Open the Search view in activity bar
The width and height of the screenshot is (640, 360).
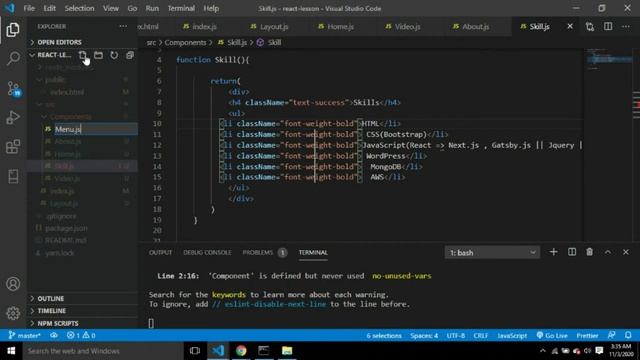tap(13, 59)
